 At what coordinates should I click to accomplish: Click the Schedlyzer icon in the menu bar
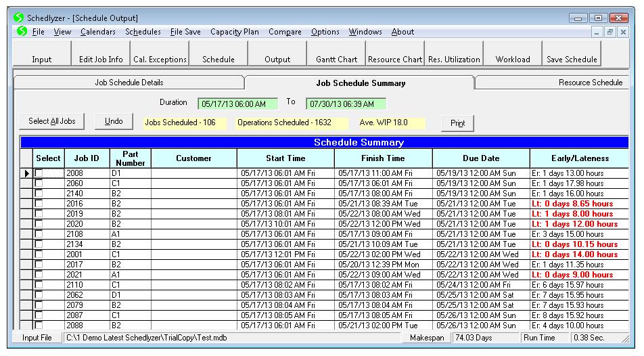[x=22, y=32]
